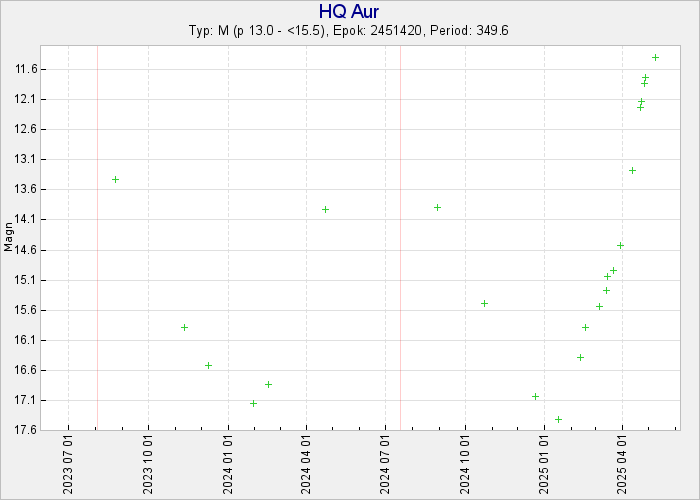
Task: Click the 14.1 y-axis tick label
Action: click(27, 220)
